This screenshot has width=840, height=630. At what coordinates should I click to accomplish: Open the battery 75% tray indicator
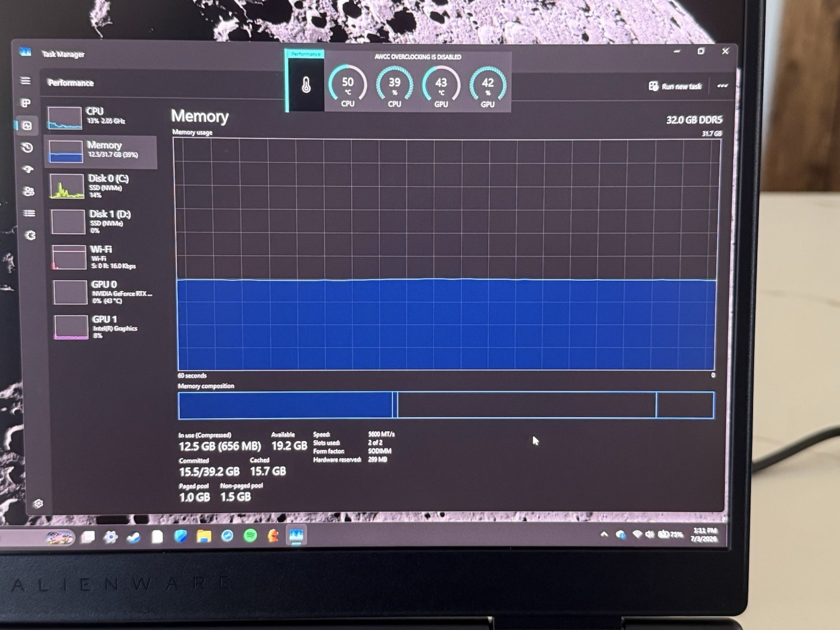pyautogui.click(x=670, y=534)
